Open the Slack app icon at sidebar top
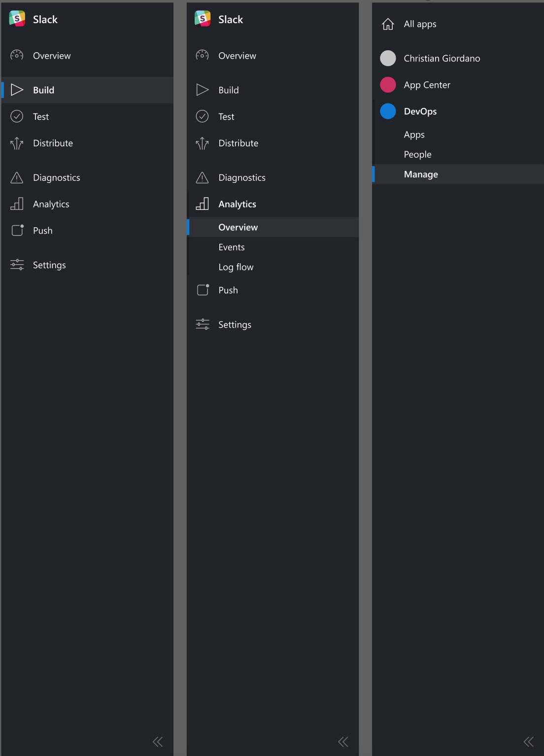This screenshot has height=756, width=544. coord(16,19)
